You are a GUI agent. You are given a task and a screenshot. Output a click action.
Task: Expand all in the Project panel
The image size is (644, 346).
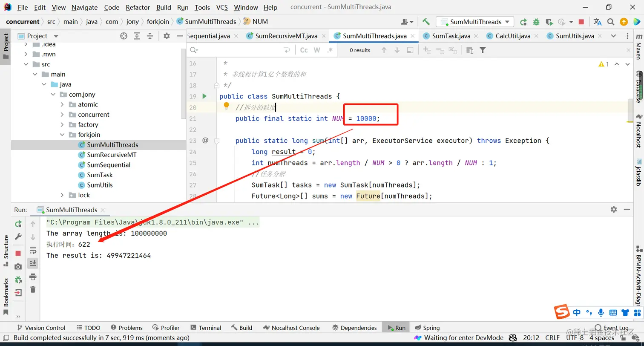point(137,36)
